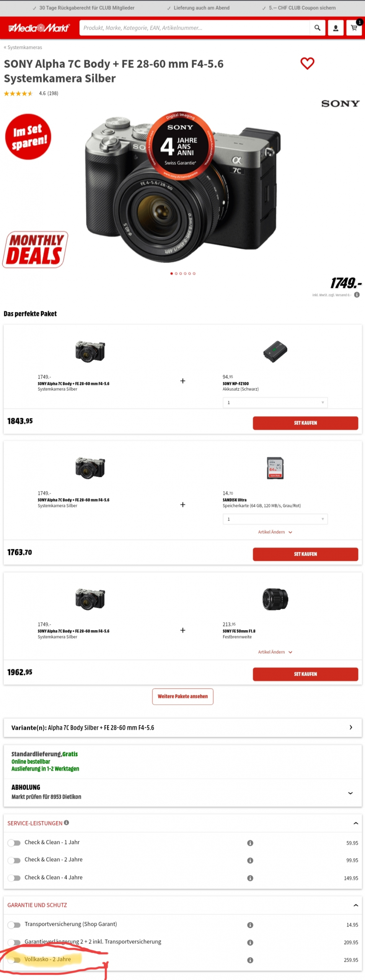The height and width of the screenshot is (980, 365).
Task: Open the shopping cart icon
Action: 354,28
